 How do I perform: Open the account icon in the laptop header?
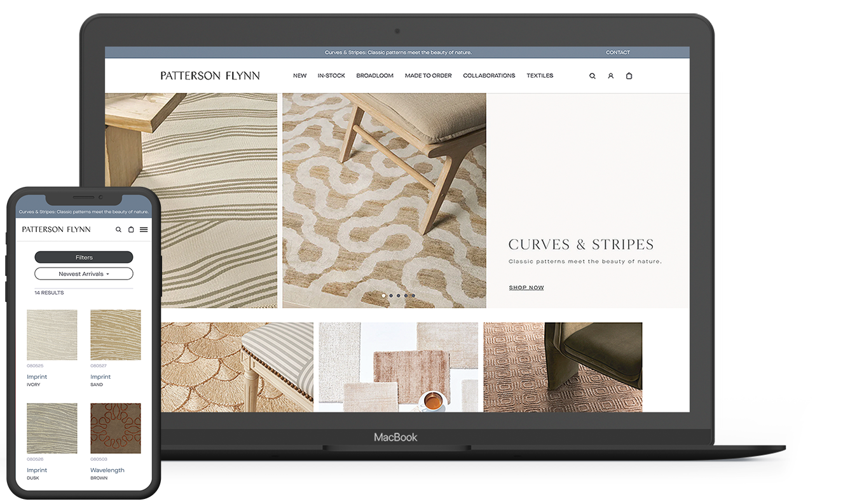click(x=610, y=76)
